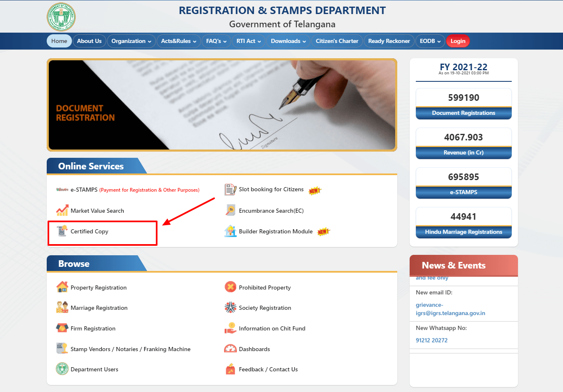Browse Marriage Registration link
The width and height of the screenshot is (563, 392).
pyautogui.click(x=99, y=308)
